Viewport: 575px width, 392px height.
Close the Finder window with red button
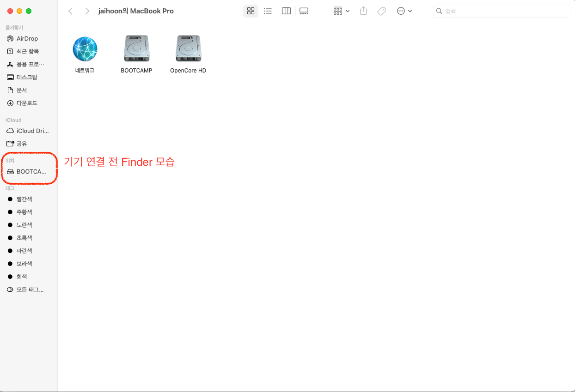point(10,11)
